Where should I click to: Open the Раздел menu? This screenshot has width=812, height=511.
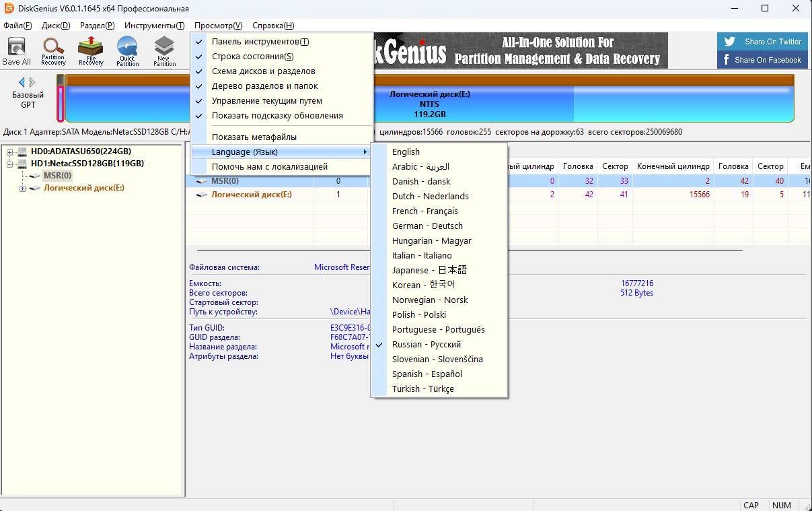tap(98, 26)
